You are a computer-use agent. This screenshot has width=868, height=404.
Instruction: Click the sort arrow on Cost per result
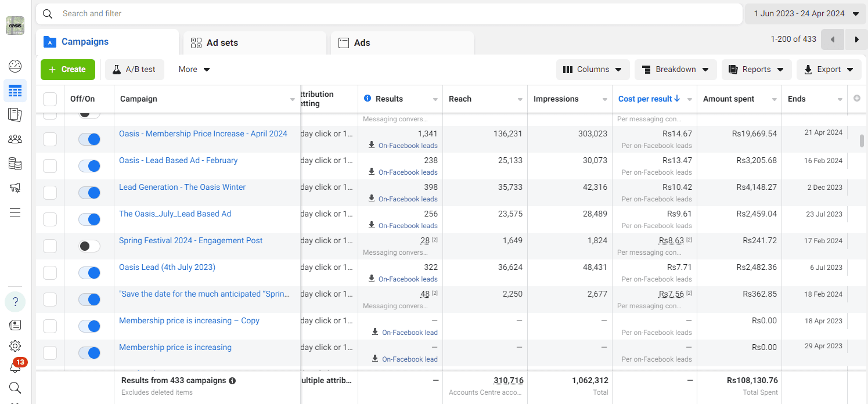point(677,99)
